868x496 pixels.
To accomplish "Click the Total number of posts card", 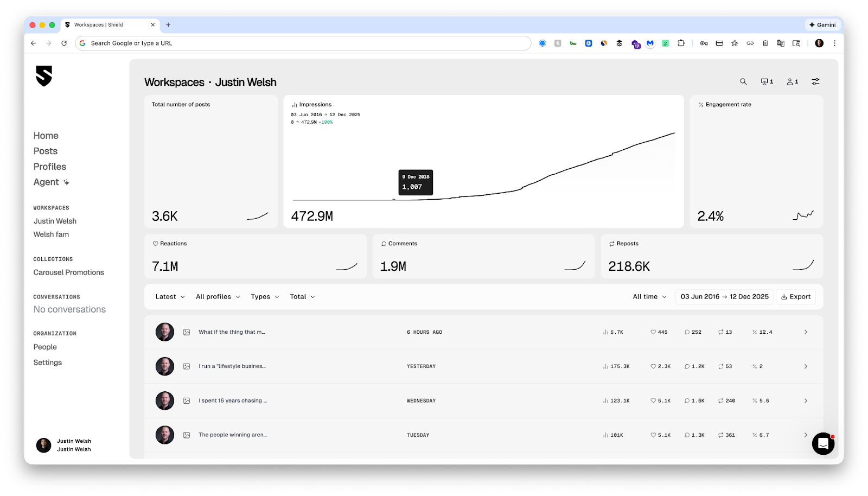I will point(210,161).
